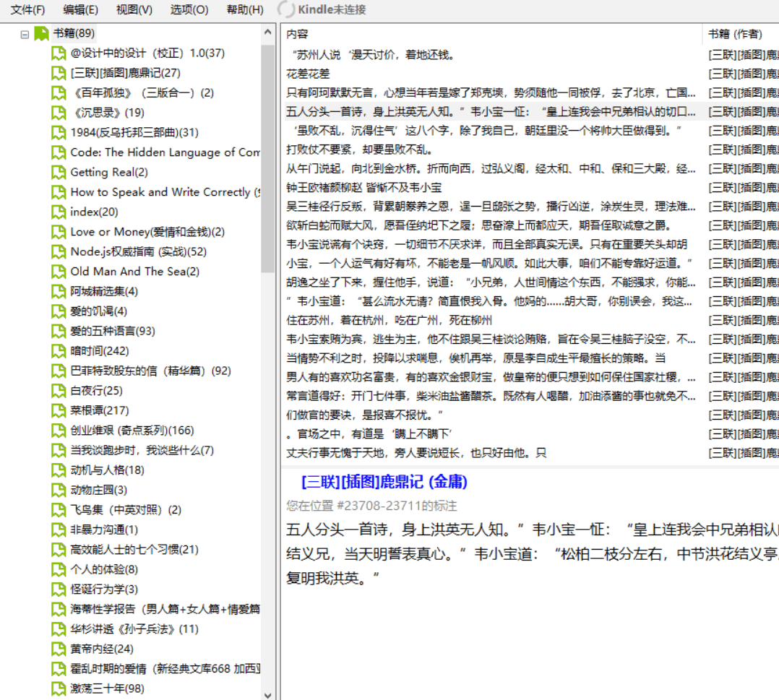This screenshot has width=779, height=700.
Task: Select the book 高效能人士的七个习惯(21)
Action: pyautogui.click(x=134, y=550)
